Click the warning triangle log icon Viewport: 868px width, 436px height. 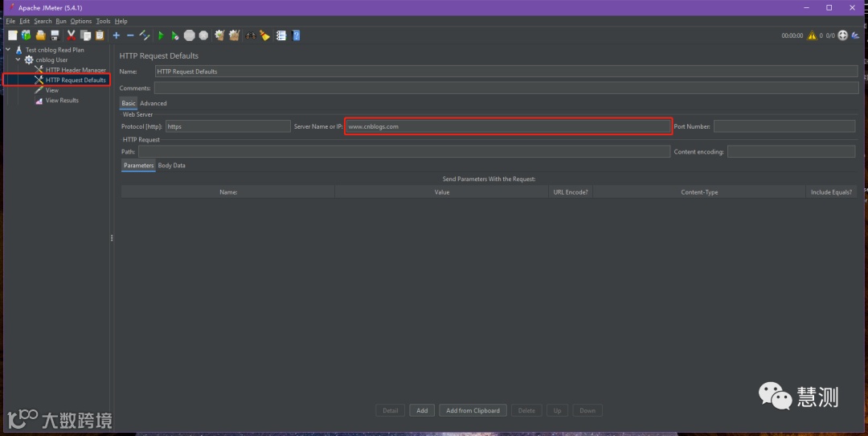point(812,35)
